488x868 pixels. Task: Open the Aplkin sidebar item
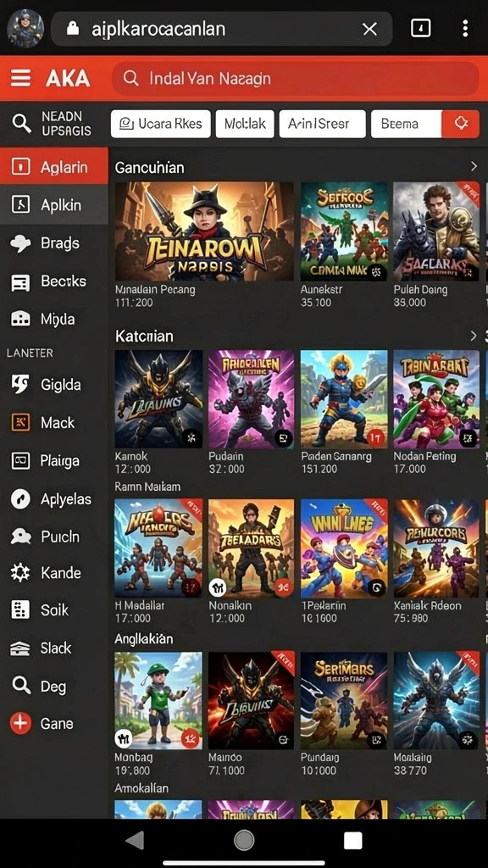pyautogui.click(x=53, y=205)
